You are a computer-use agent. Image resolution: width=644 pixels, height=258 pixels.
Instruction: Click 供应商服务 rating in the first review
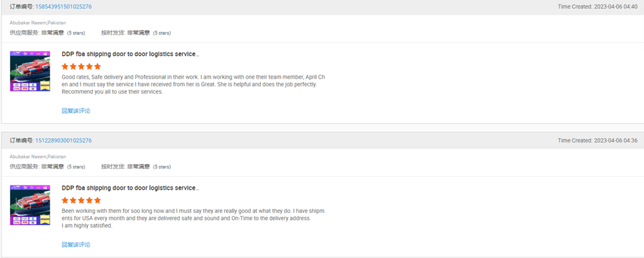tap(48, 32)
